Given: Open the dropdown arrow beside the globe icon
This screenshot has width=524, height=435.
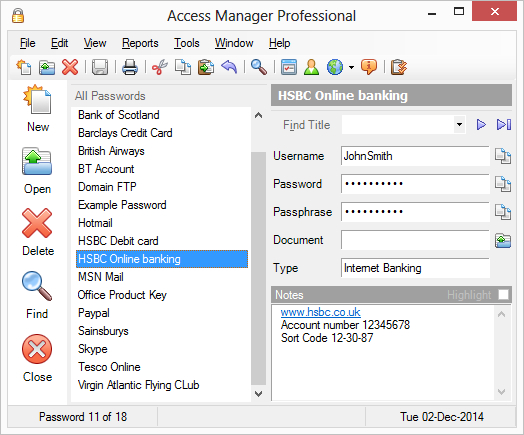Looking at the screenshot, I should 351,67.
